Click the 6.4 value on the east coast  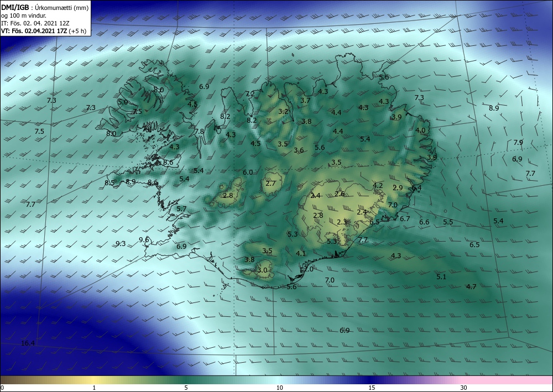pyautogui.click(x=416, y=188)
